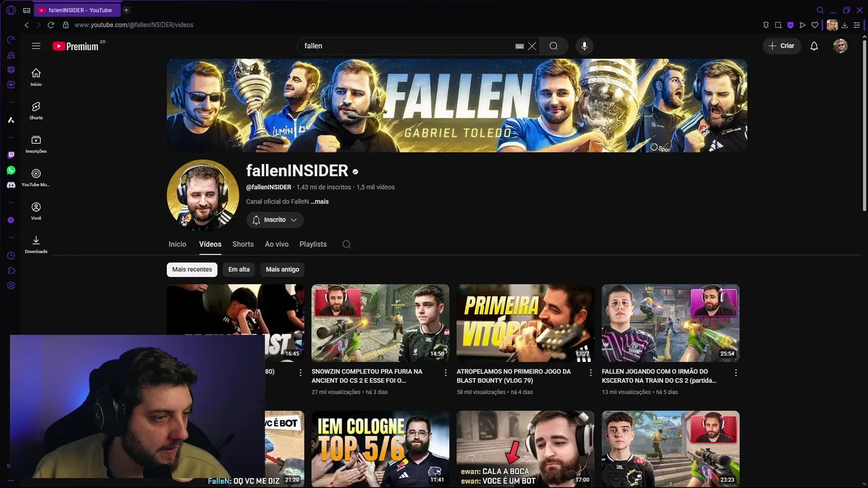Open WhatsApp in the Opera GX sidebar
Image resolution: width=868 pixels, height=488 pixels.
click(11, 170)
